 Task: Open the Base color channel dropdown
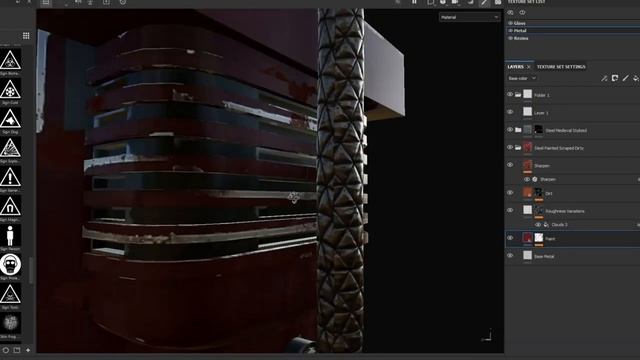522,78
